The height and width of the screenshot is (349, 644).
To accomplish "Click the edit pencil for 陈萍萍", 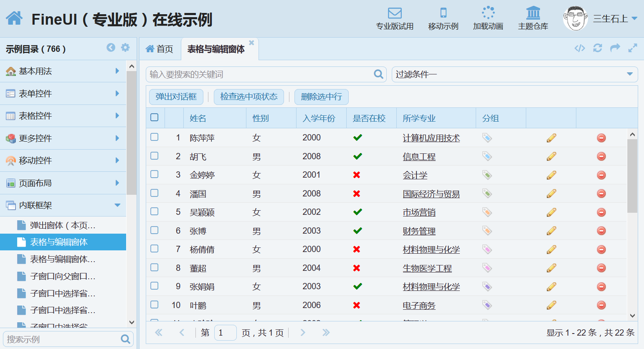I will [551, 138].
